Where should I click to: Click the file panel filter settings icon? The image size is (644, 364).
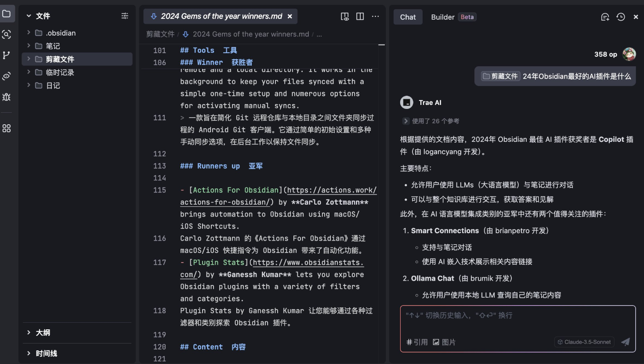point(125,16)
